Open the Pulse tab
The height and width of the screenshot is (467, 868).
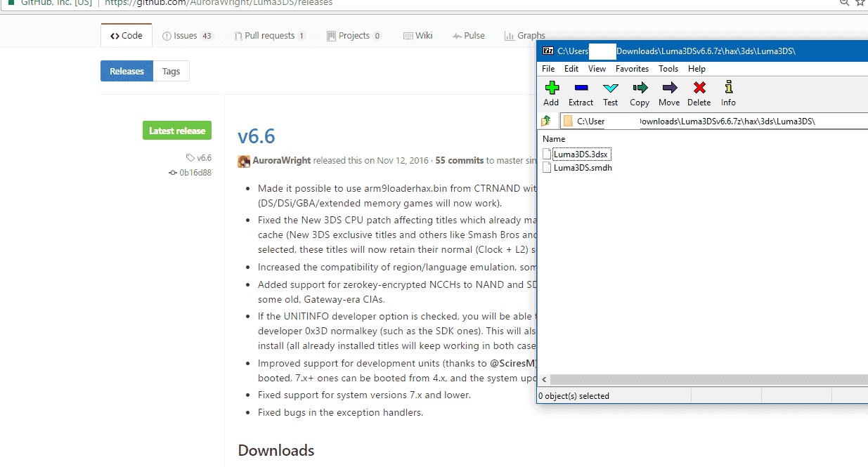(469, 36)
